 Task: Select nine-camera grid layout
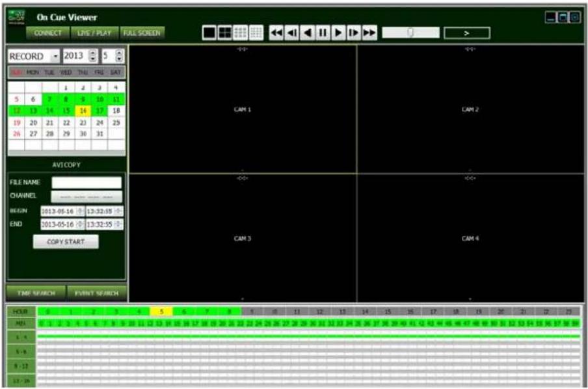(241, 33)
